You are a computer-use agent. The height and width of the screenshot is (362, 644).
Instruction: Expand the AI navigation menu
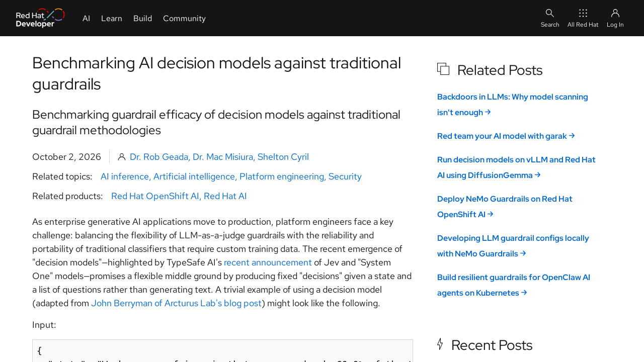86,18
